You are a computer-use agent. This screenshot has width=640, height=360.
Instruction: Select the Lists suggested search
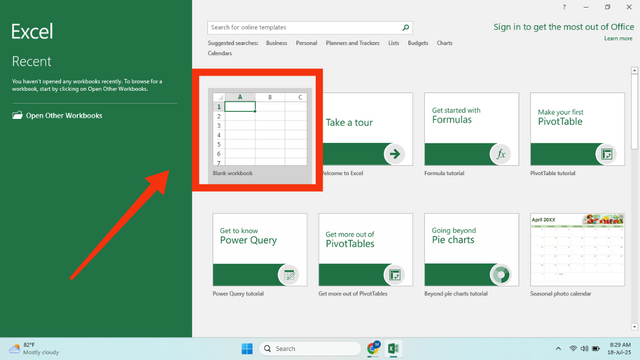[393, 43]
